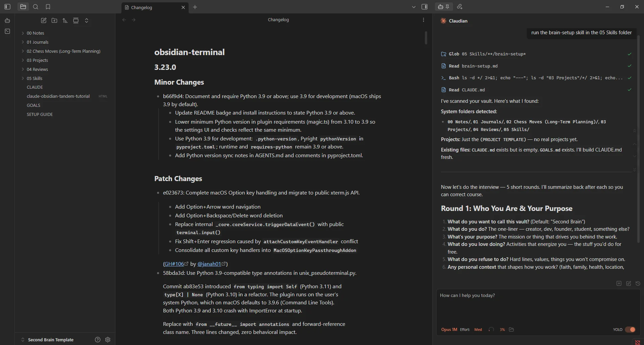Image resolution: width=644 pixels, height=345 pixels.
Task: Open external context folder icon
Action: [511, 330]
